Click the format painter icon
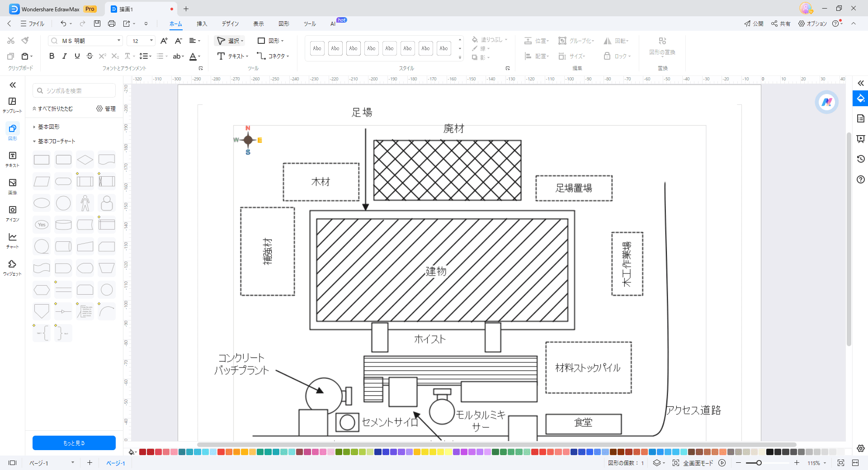The width and height of the screenshot is (868, 470). click(25, 41)
